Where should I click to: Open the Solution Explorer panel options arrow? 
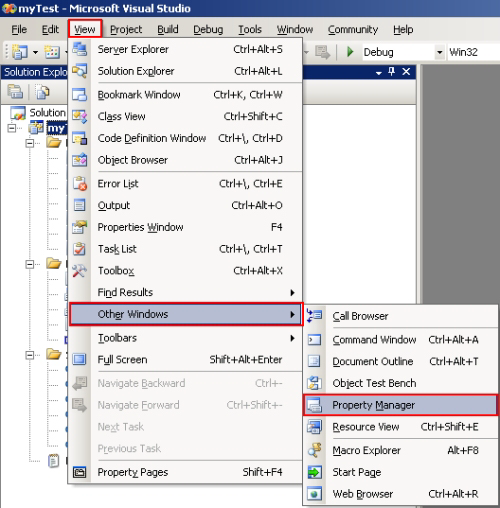click(379, 72)
